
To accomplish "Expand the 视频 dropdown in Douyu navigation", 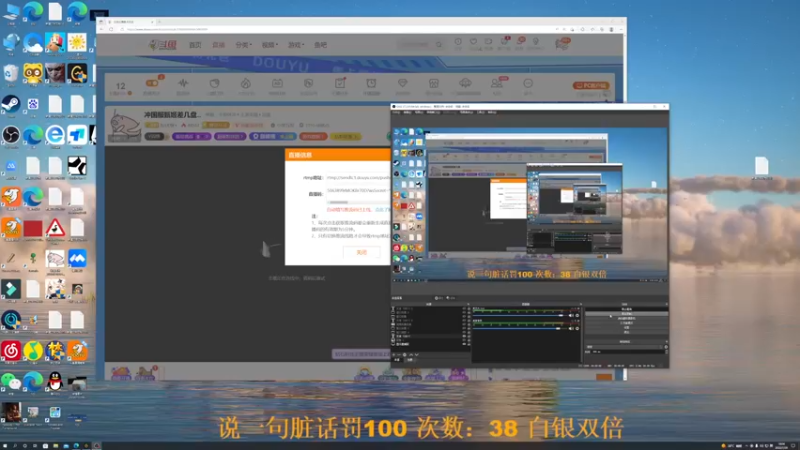I will (270, 45).
